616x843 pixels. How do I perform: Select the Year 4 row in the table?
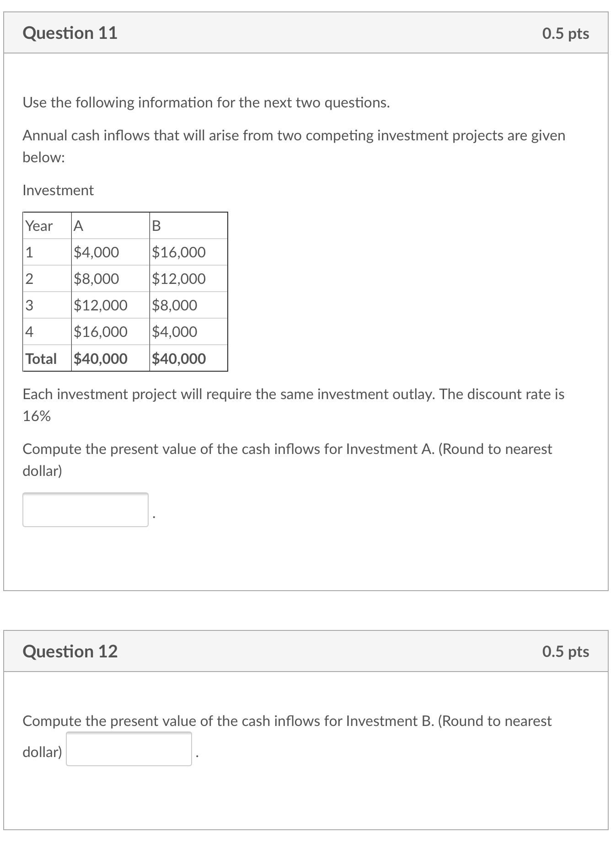click(100, 331)
